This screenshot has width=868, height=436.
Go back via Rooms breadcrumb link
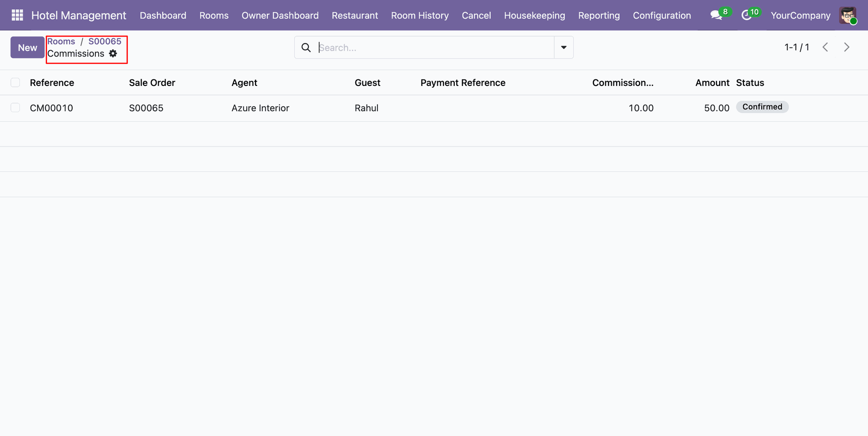click(x=61, y=41)
